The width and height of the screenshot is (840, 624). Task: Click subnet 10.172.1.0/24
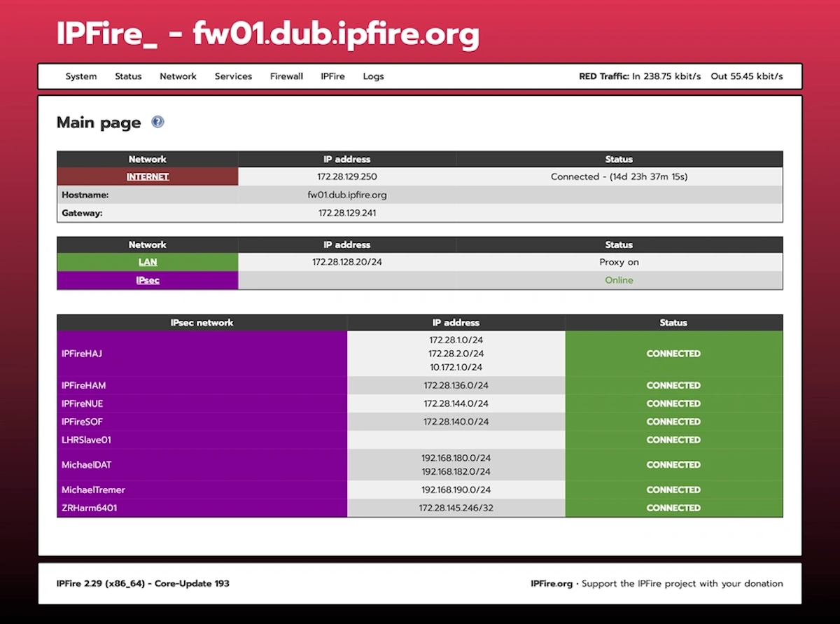[456, 367]
